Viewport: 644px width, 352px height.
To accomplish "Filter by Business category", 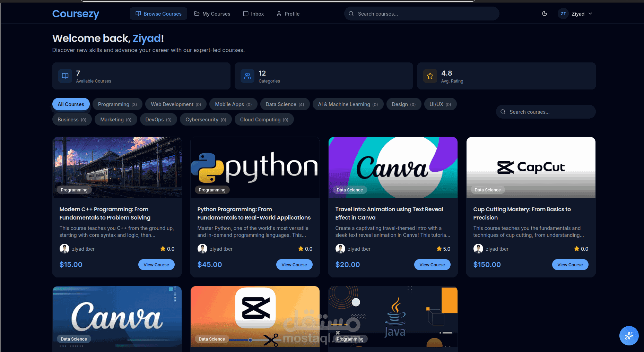I will [x=72, y=119].
